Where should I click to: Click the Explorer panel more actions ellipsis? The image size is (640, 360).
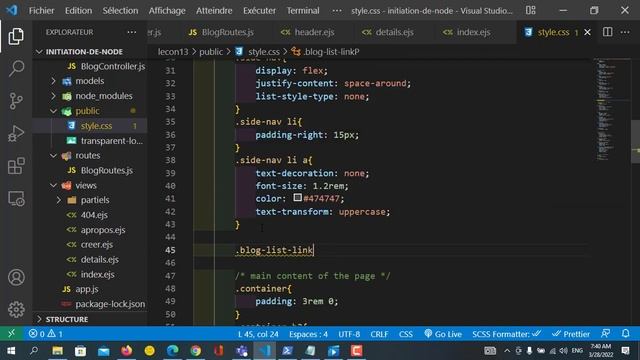[131, 32]
